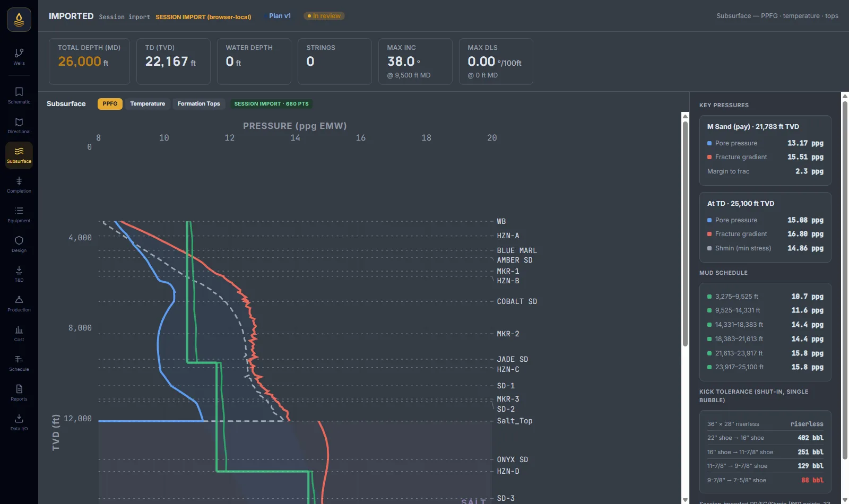
Task: Open the Production sidebar icon
Action: (19, 303)
